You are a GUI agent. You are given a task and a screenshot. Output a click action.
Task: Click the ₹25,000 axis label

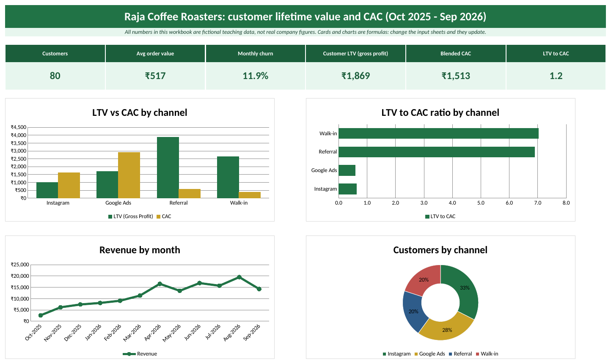point(20,265)
